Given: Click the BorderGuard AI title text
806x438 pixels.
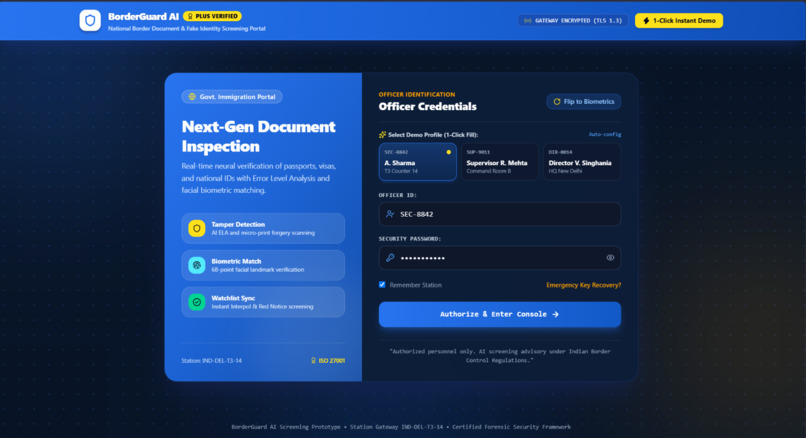Looking at the screenshot, I should click(x=143, y=16).
